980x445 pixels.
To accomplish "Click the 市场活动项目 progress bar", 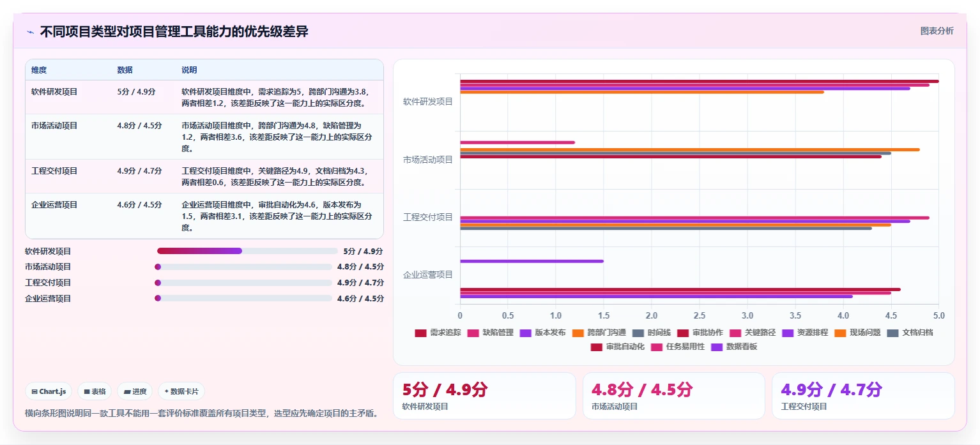I will pyautogui.click(x=245, y=267).
